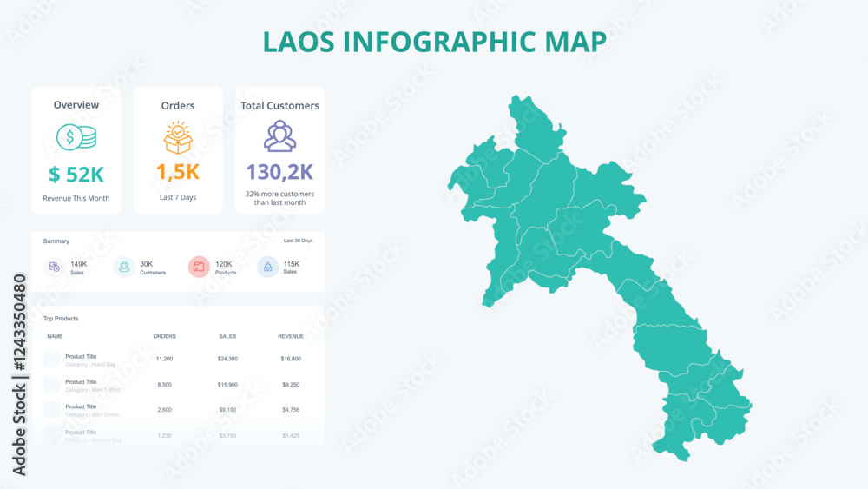This screenshot has height=489, width=868.
Task: Click the 149K Sales summary icon
Action: [54, 267]
